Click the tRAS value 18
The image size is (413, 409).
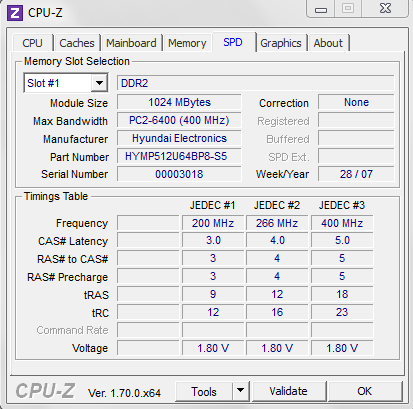[x=342, y=294]
